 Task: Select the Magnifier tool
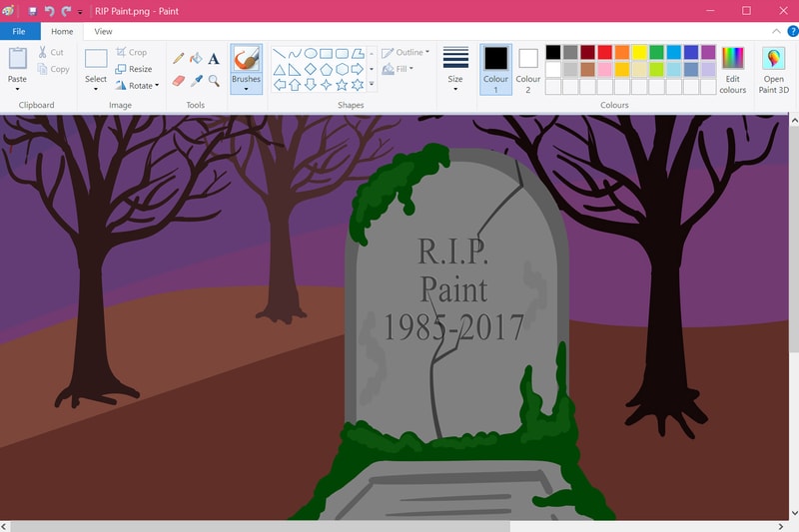click(214, 81)
